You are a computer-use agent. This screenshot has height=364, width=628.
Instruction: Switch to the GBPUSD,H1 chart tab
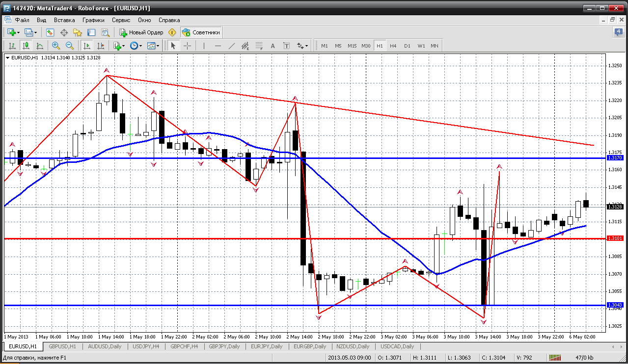(x=62, y=346)
